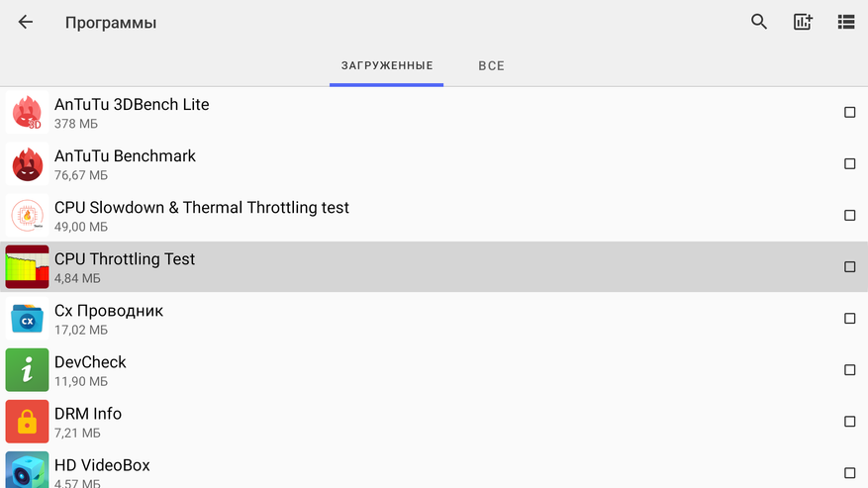Tick the CPU Throttling Test checkbox

pyautogui.click(x=849, y=267)
